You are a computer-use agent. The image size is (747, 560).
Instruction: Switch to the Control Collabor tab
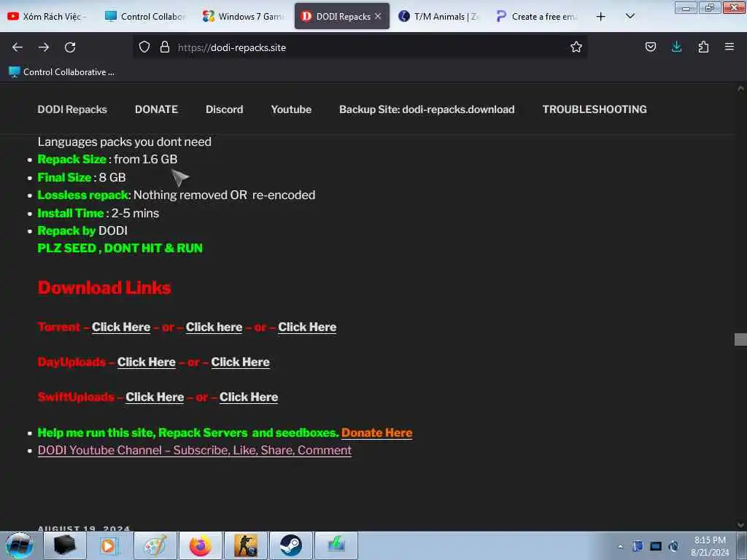146,16
